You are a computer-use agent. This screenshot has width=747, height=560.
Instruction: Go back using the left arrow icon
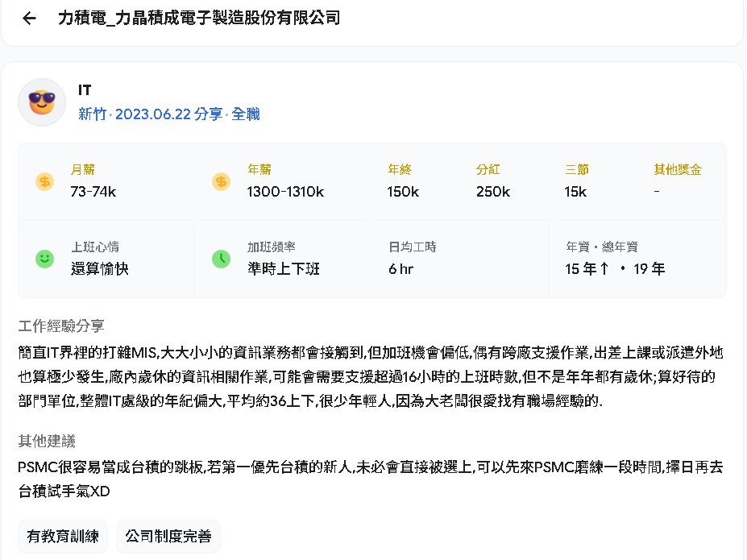tap(30, 18)
